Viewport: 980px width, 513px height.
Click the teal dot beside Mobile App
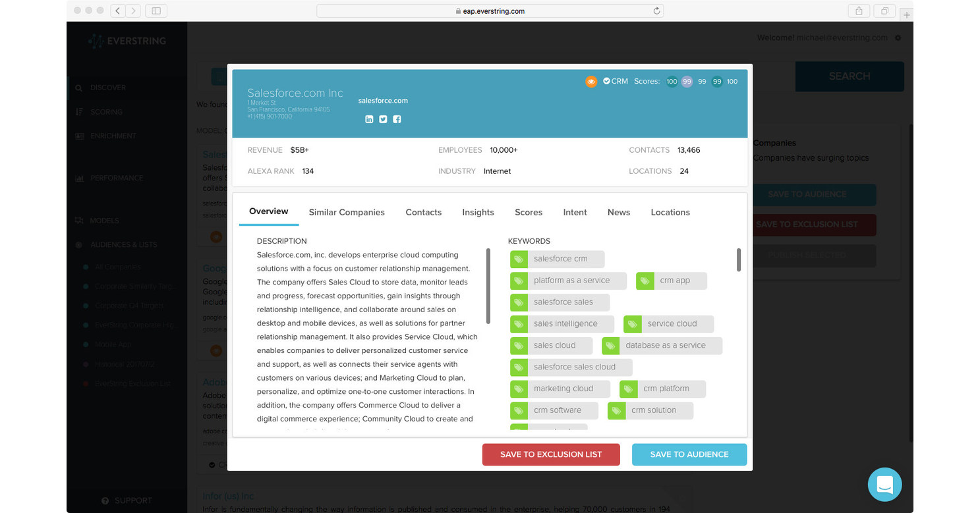click(x=85, y=344)
